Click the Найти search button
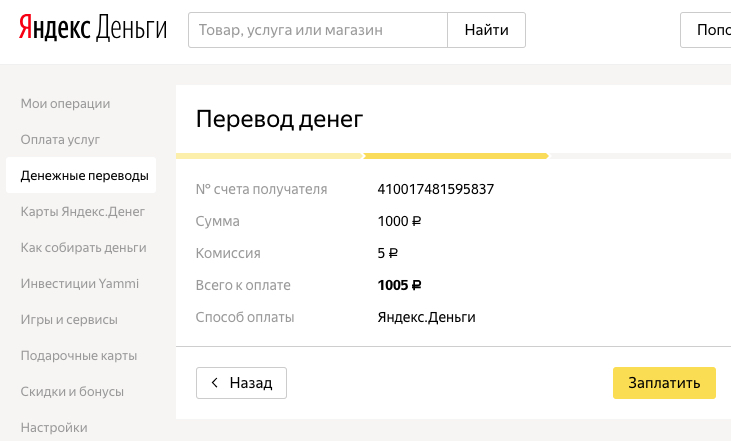This screenshot has width=731, height=441. click(486, 30)
